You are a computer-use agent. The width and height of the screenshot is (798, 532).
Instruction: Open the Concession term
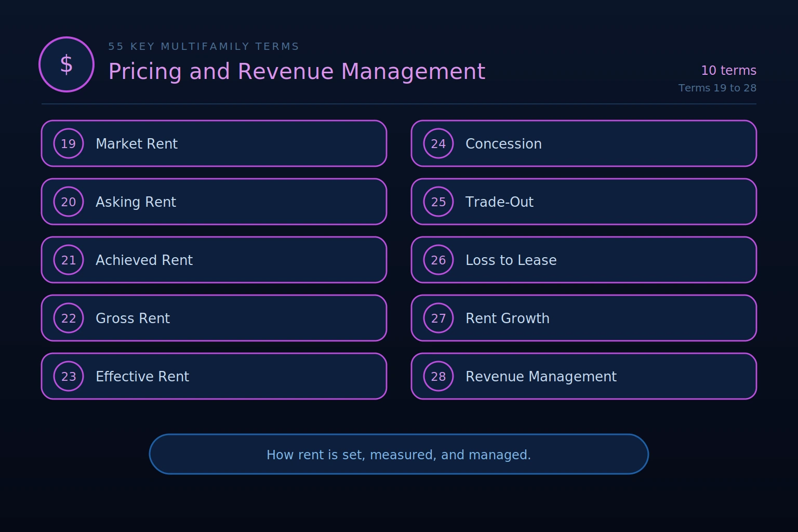(x=584, y=143)
